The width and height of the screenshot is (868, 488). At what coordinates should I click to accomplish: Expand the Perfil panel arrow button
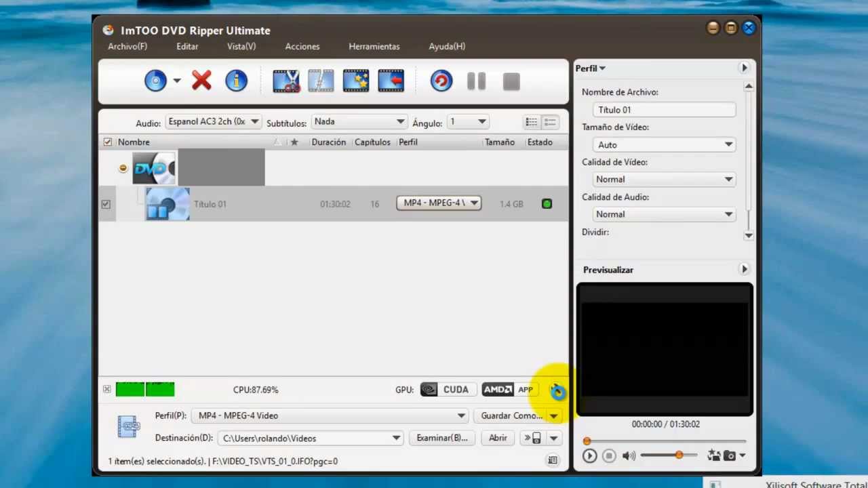(744, 68)
